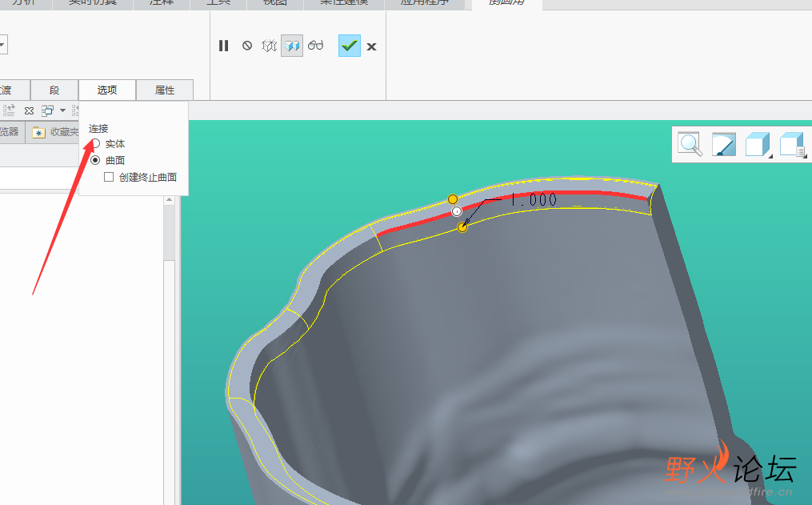Cancel the round feature with X
The image size is (812, 505).
pos(371,46)
